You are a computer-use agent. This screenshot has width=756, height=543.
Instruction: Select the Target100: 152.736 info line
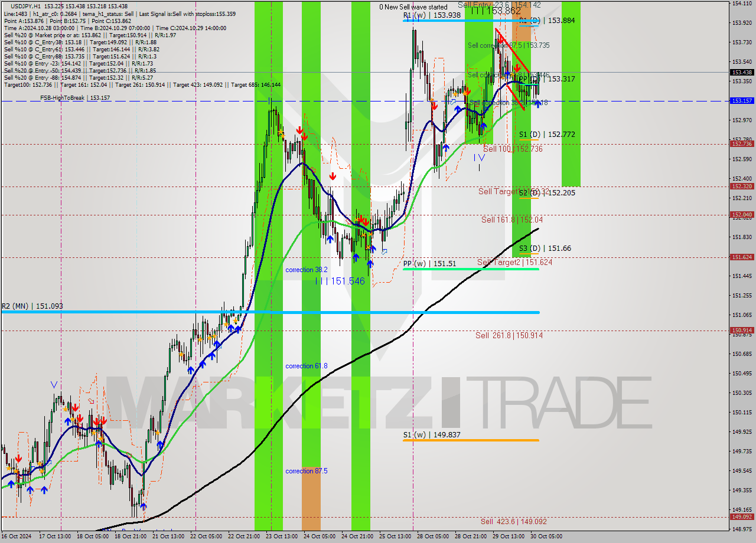142,85
